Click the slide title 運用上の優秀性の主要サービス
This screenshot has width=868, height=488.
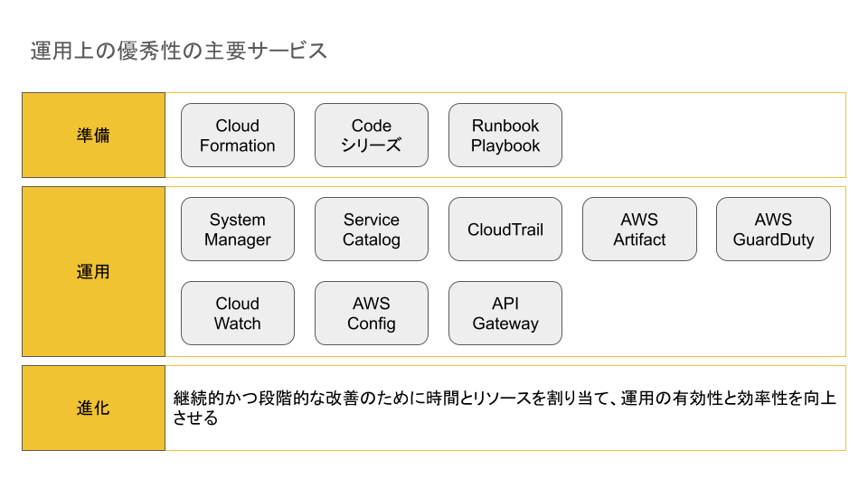click(179, 51)
